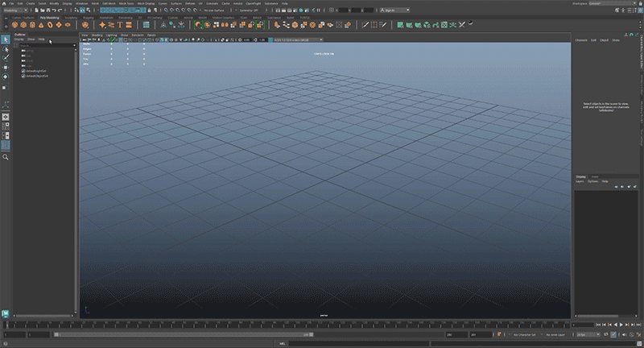
Task: Click the magnifier search icon in left toolbox
Action: (x=6, y=157)
